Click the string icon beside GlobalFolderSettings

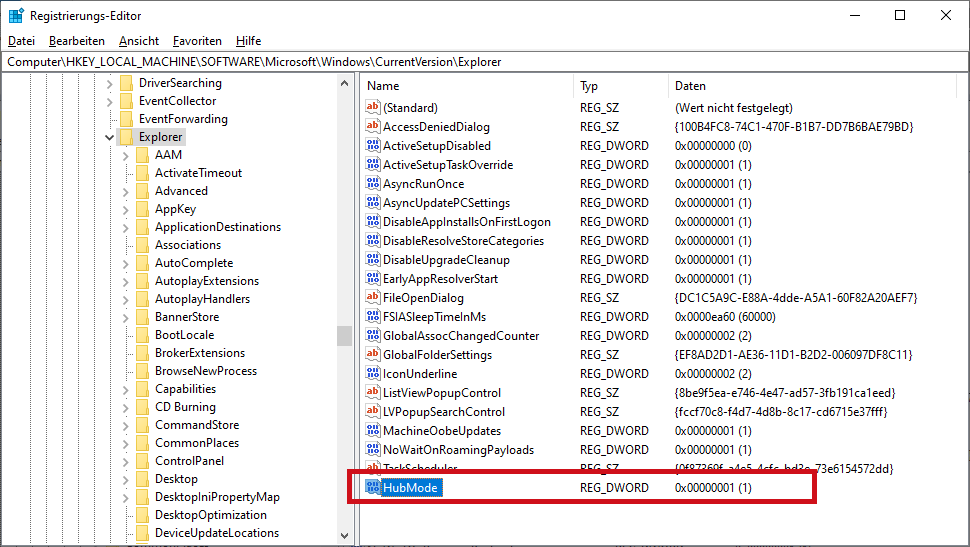tap(372, 354)
